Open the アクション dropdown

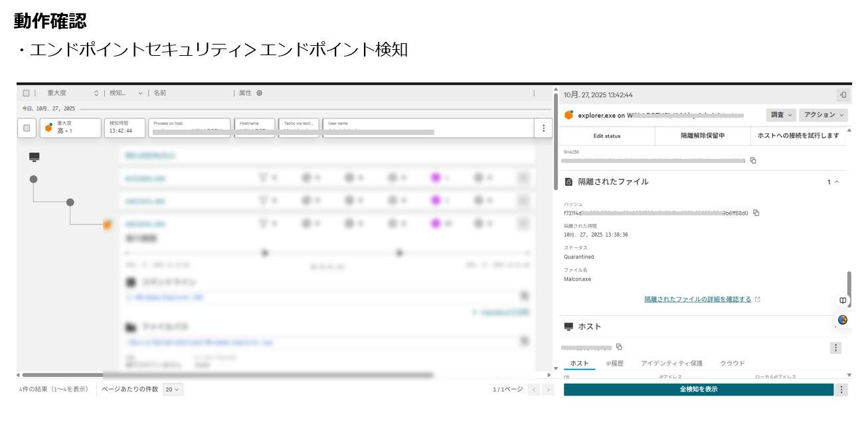point(823,115)
